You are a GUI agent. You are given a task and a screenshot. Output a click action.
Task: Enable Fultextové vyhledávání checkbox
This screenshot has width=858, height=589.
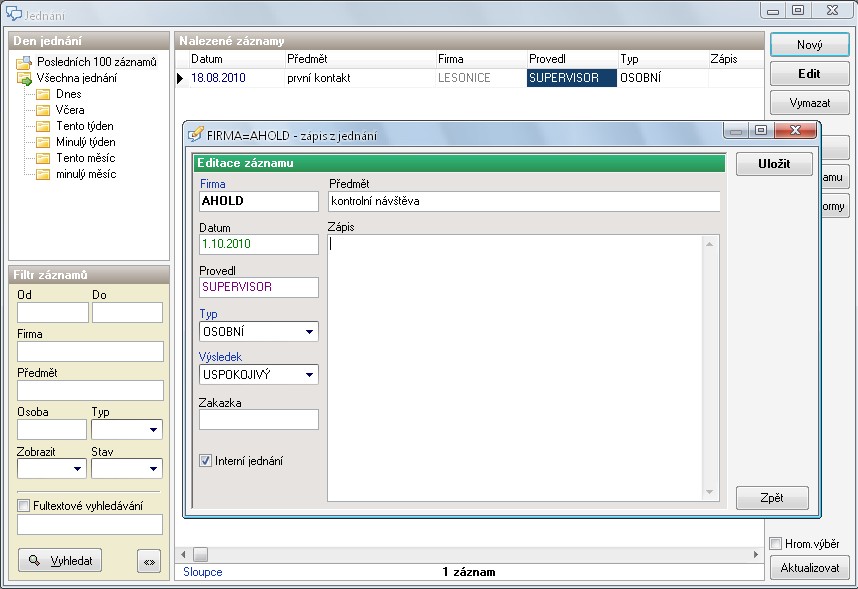(24, 506)
